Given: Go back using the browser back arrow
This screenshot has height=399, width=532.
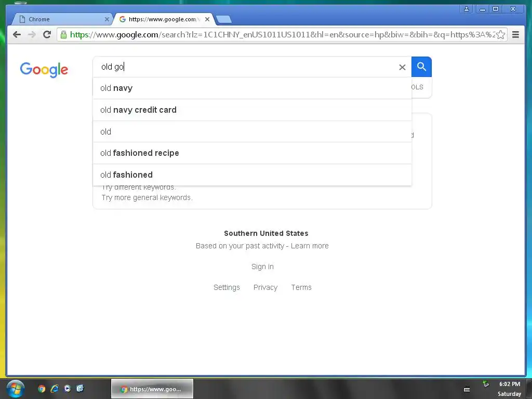Looking at the screenshot, I should pyautogui.click(x=17, y=35).
